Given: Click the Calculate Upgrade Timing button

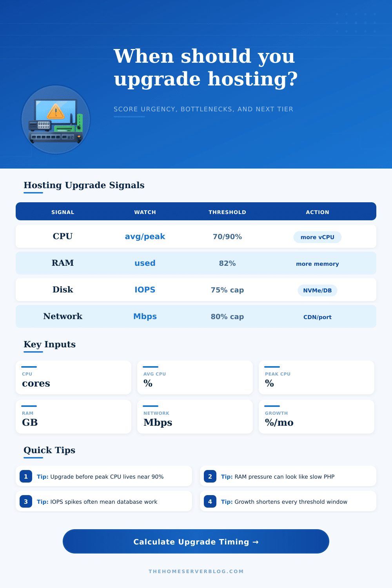Looking at the screenshot, I should (196, 541).
